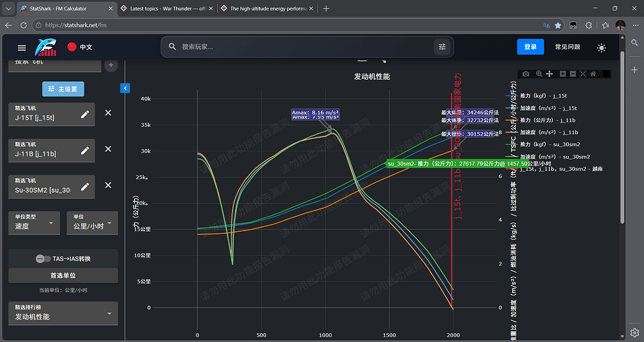Open the hamburger navigation menu
644x342 pixels.
(22, 47)
